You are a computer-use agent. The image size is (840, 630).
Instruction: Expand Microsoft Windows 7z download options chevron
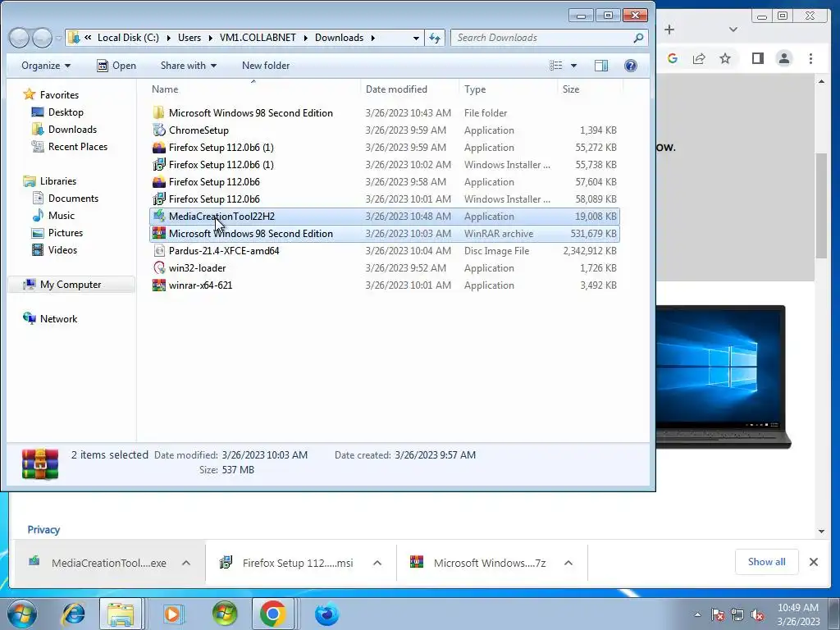coord(568,563)
